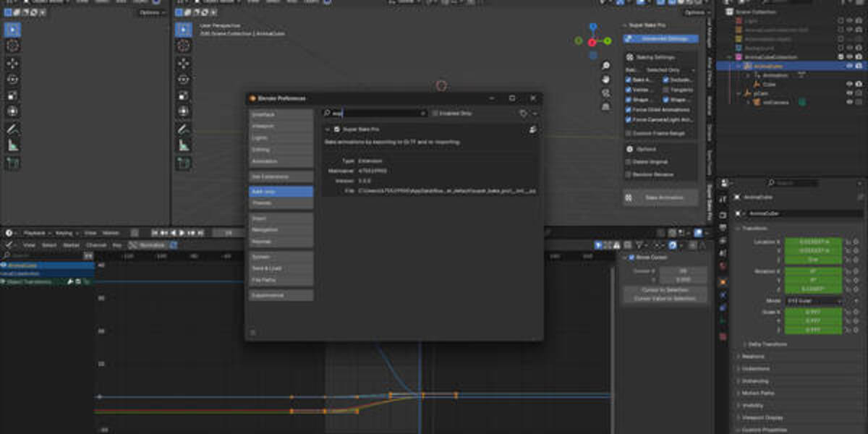
Task: Enable the Delete Original checkbox
Action: (x=629, y=161)
